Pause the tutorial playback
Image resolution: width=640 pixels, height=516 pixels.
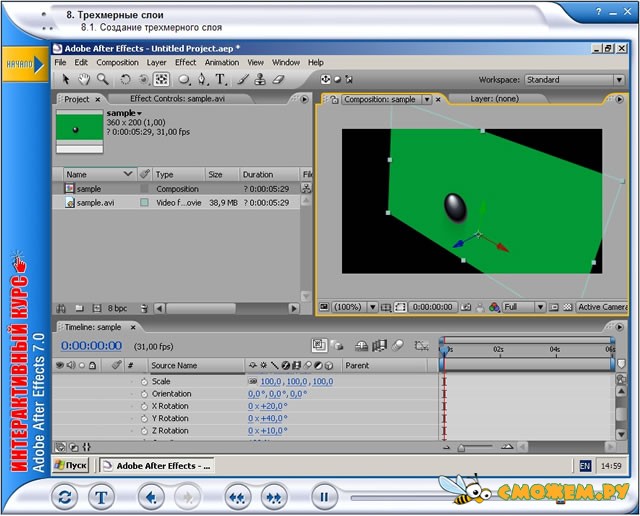324,497
